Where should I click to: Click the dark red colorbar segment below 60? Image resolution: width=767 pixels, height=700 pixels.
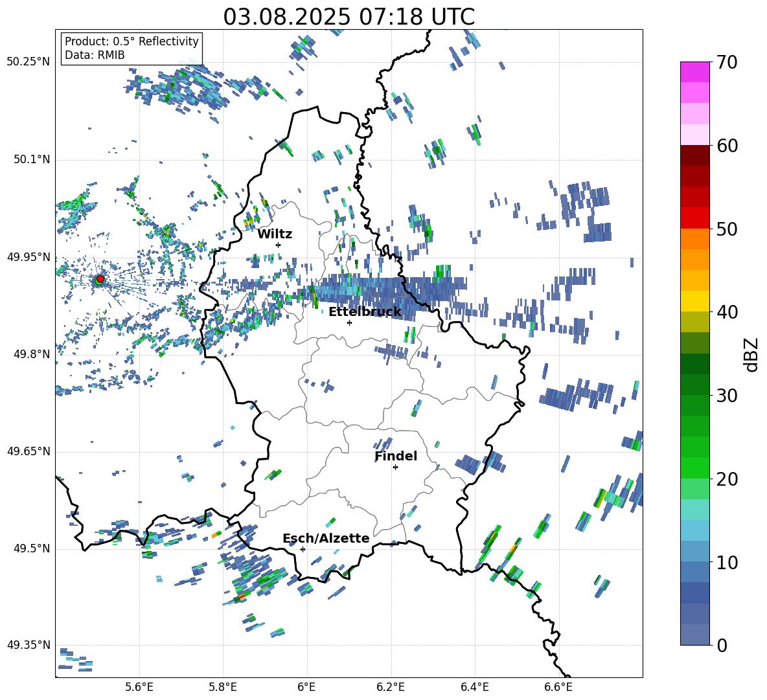tap(694, 155)
